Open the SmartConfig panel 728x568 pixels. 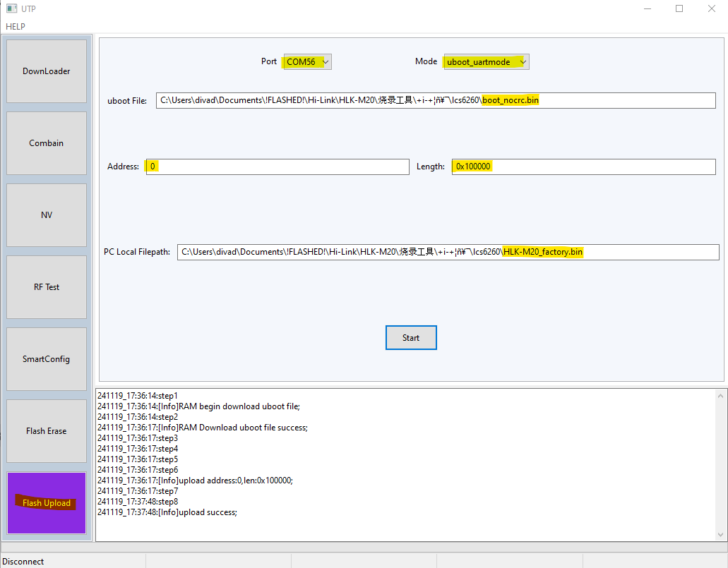(x=47, y=358)
